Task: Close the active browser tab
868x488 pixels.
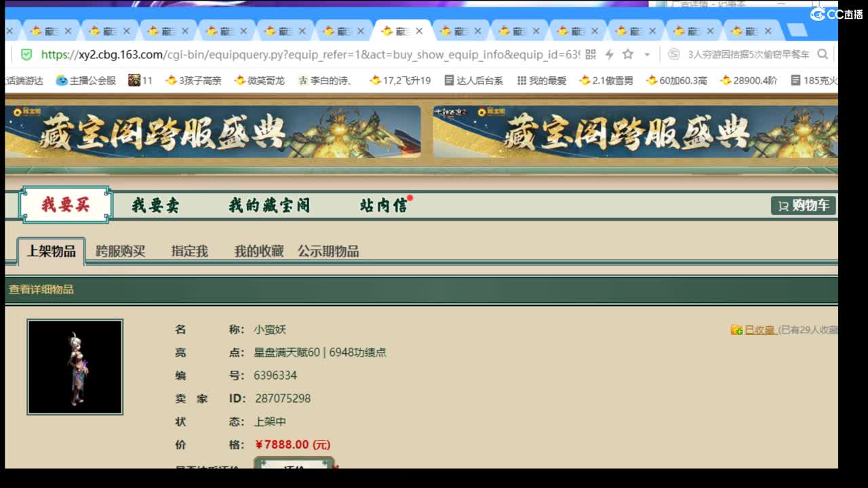Action: 419,31
